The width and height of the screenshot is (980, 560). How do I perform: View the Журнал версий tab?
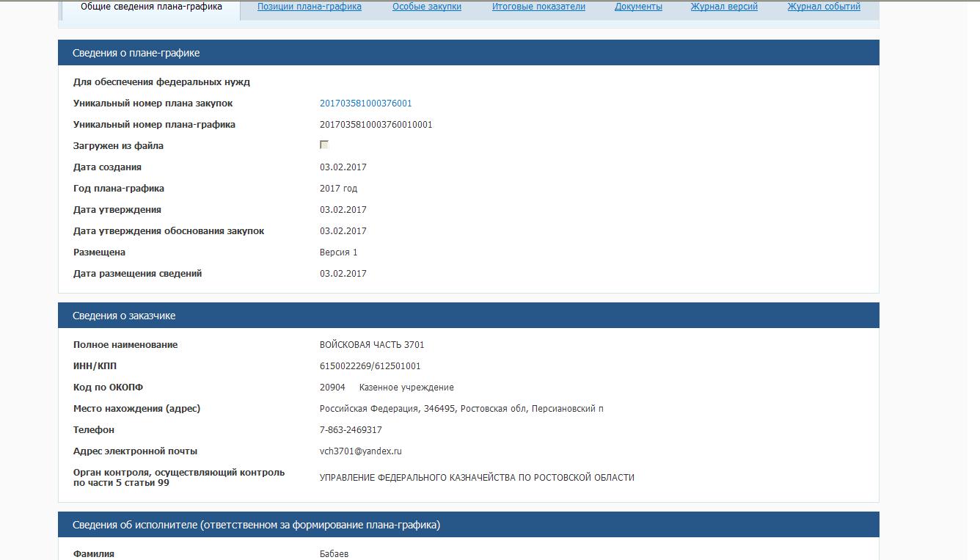724,7
